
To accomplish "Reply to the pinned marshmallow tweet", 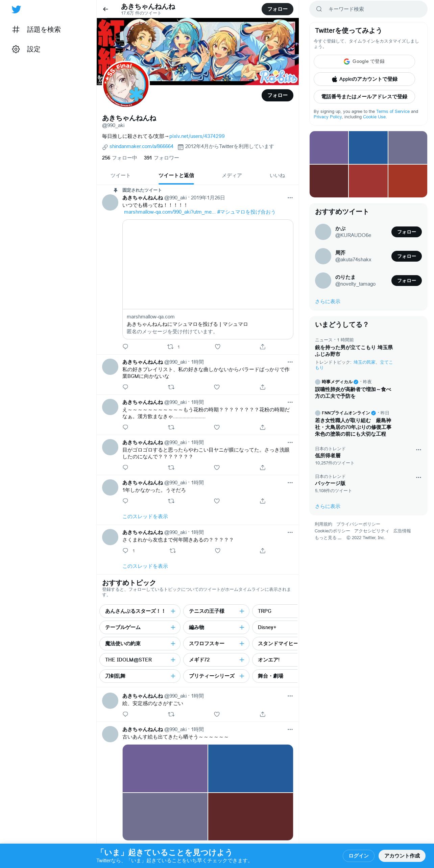I will pyautogui.click(x=125, y=346).
